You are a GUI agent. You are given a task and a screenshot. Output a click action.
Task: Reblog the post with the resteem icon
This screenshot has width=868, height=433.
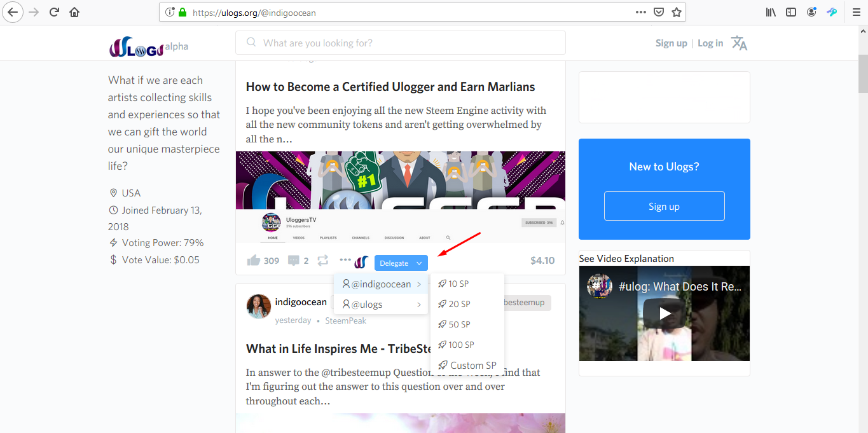tap(323, 260)
